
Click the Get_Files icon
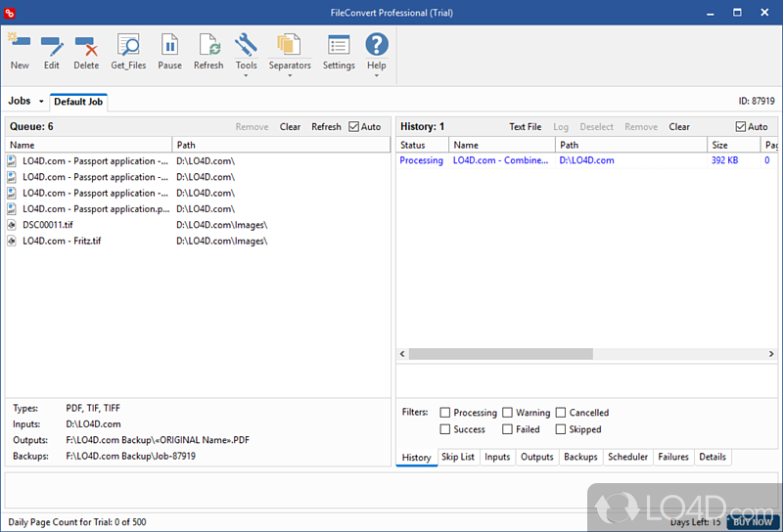127,51
